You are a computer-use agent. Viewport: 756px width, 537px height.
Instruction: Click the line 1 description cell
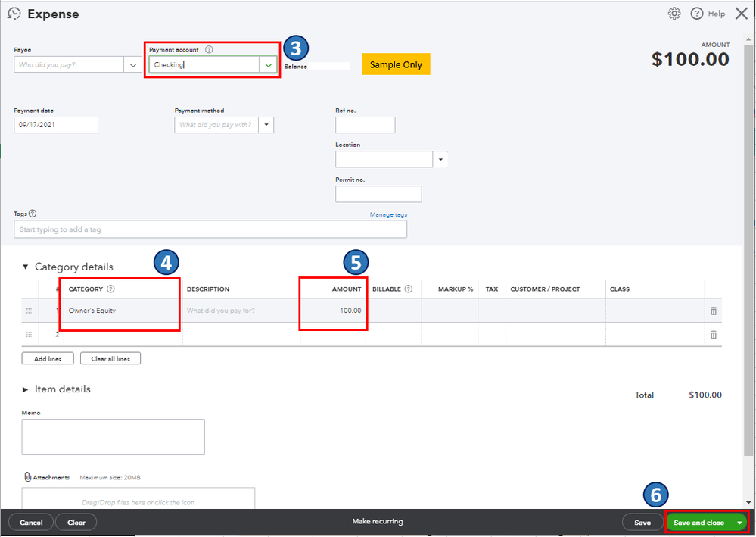pos(241,311)
